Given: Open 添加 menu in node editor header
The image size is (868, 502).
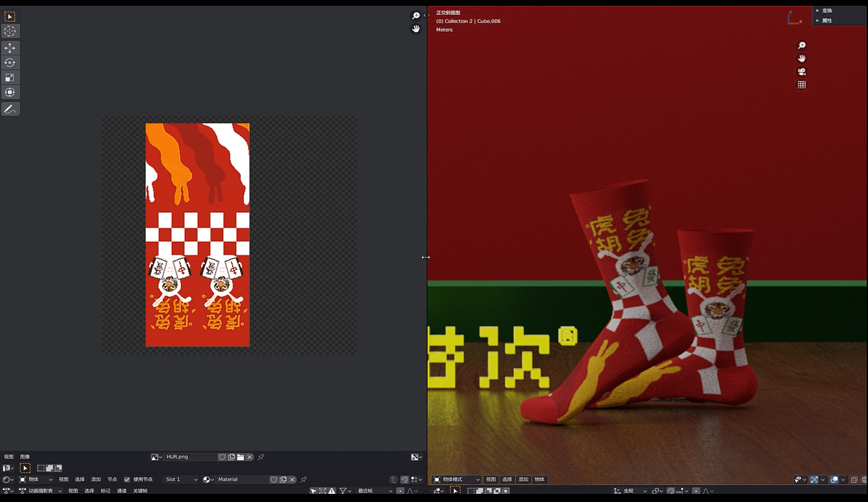Looking at the screenshot, I should pyautogui.click(x=96, y=480).
